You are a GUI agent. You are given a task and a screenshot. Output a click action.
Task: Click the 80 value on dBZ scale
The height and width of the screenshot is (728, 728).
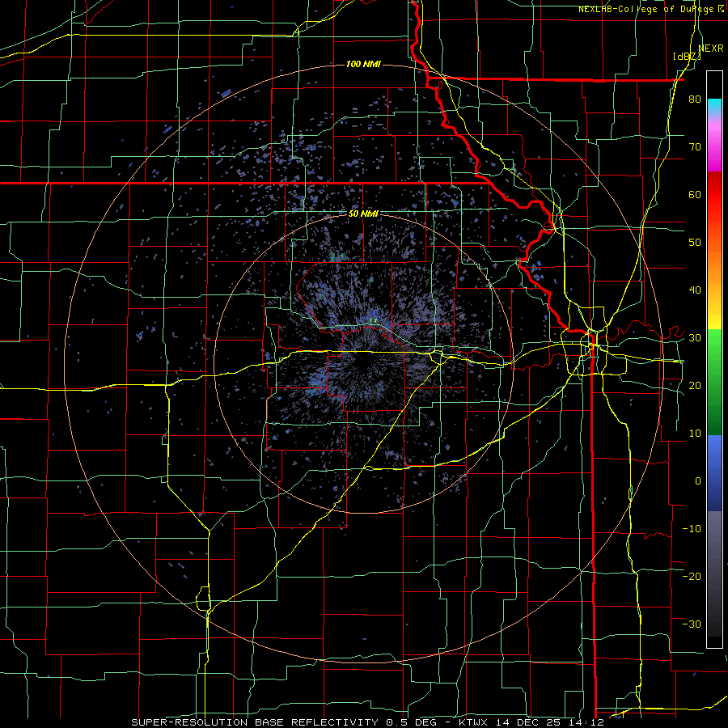click(x=695, y=99)
